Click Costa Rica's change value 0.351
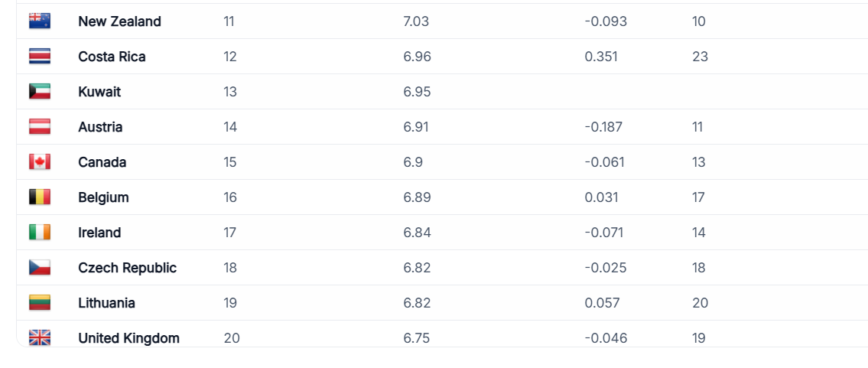The width and height of the screenshot is (868, 368). [x=601, y=57]
